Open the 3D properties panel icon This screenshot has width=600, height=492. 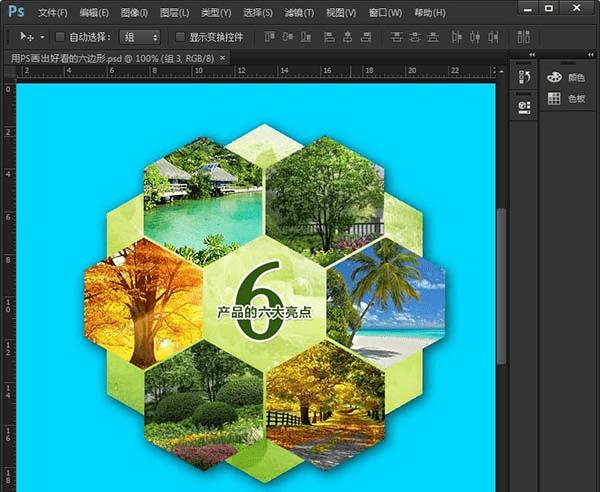[524, 107]
